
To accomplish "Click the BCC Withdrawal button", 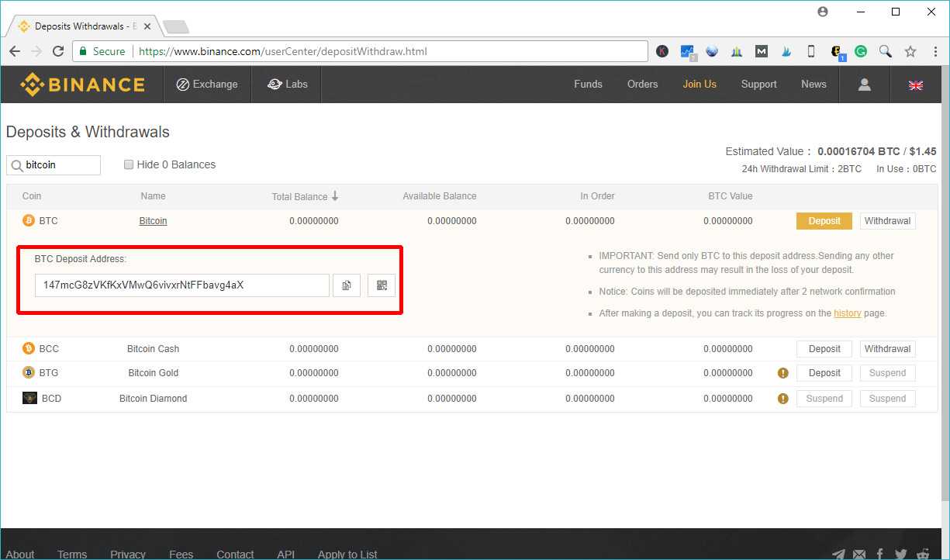I will (887, 349).
